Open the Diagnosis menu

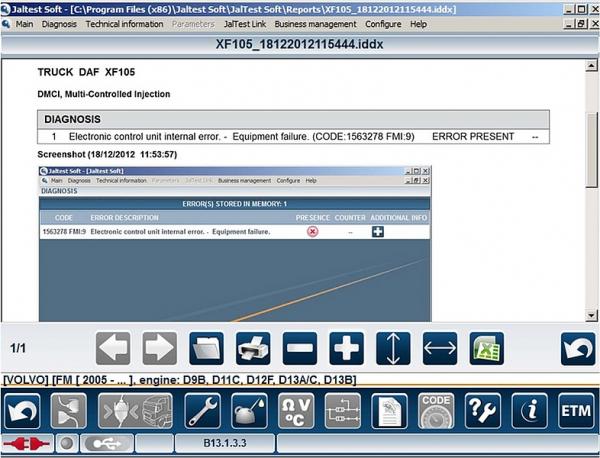coord(59,24)
